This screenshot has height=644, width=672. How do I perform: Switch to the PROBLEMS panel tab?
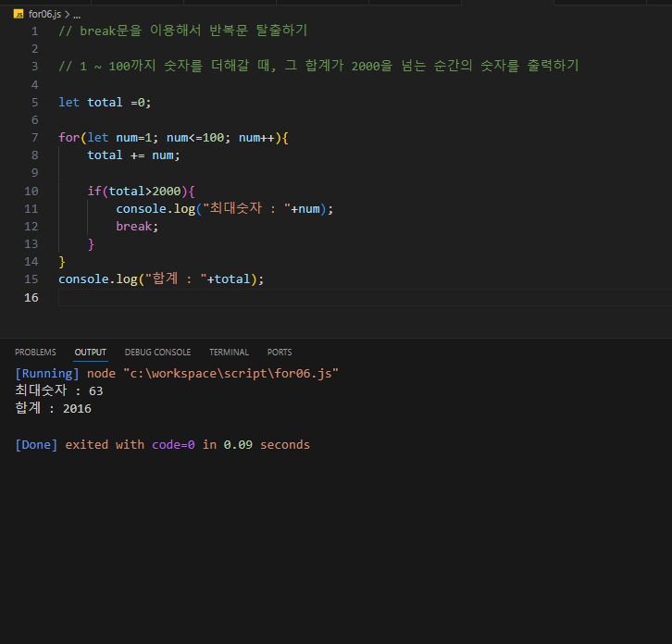click(35, 353)
